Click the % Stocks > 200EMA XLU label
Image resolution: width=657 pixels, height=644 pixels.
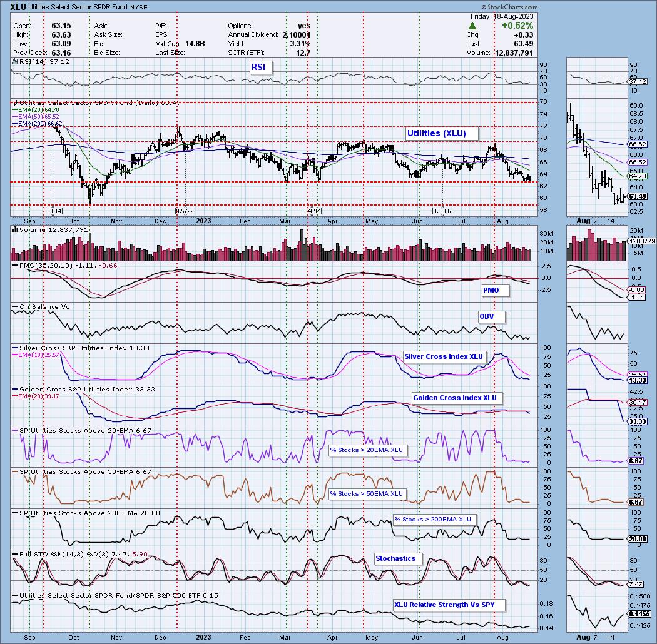[x=434, y=520]
